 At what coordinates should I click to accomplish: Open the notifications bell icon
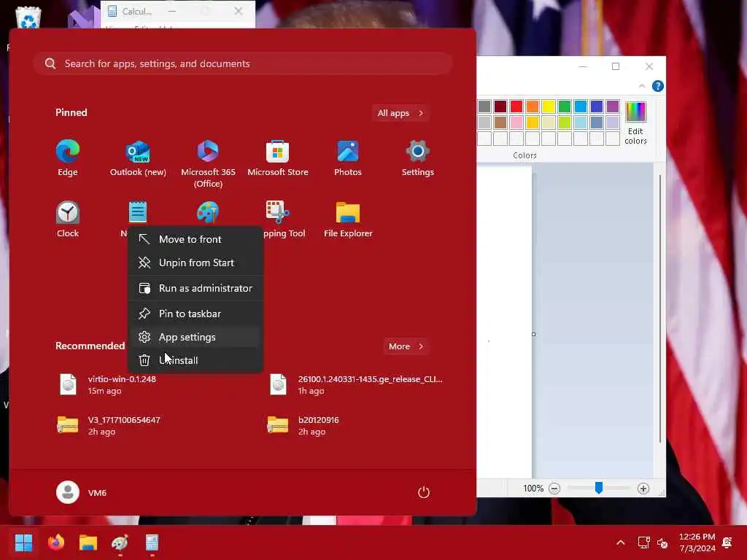pyautogui.click(x=727, y=542)
